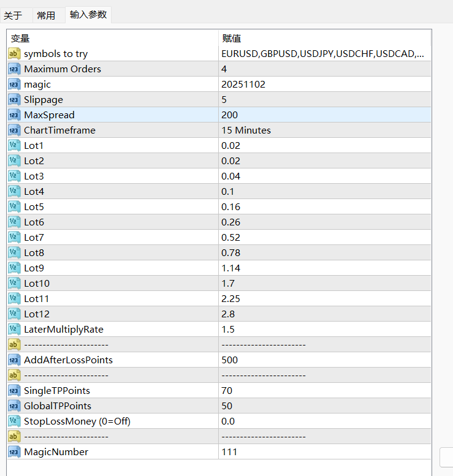The image size is (453, 476).
Task: Edit the Lot7 value 0.52
Action: (324, 237)
